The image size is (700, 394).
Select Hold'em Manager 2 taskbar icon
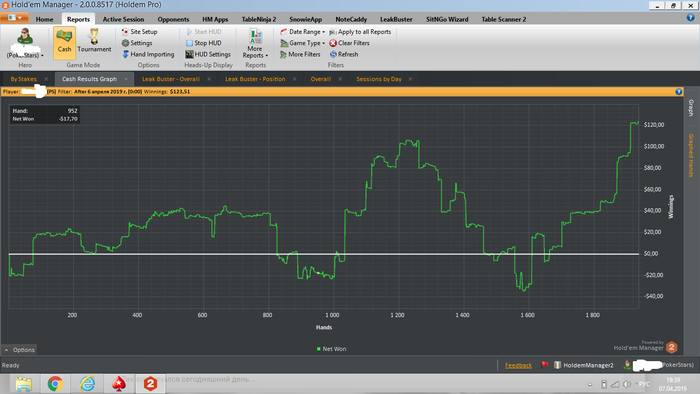tap(150, 384)
